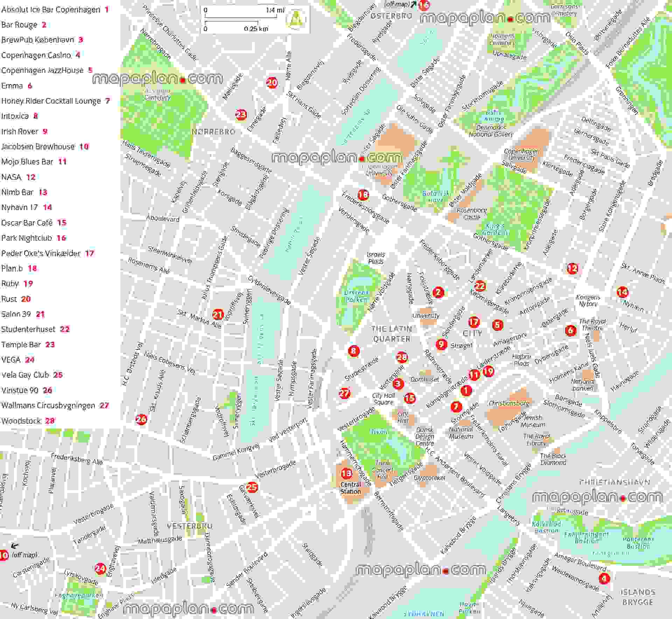Click 'Woodstock' in the legend
The width and height of the screenshot is (672, 619).
point(28,420)
